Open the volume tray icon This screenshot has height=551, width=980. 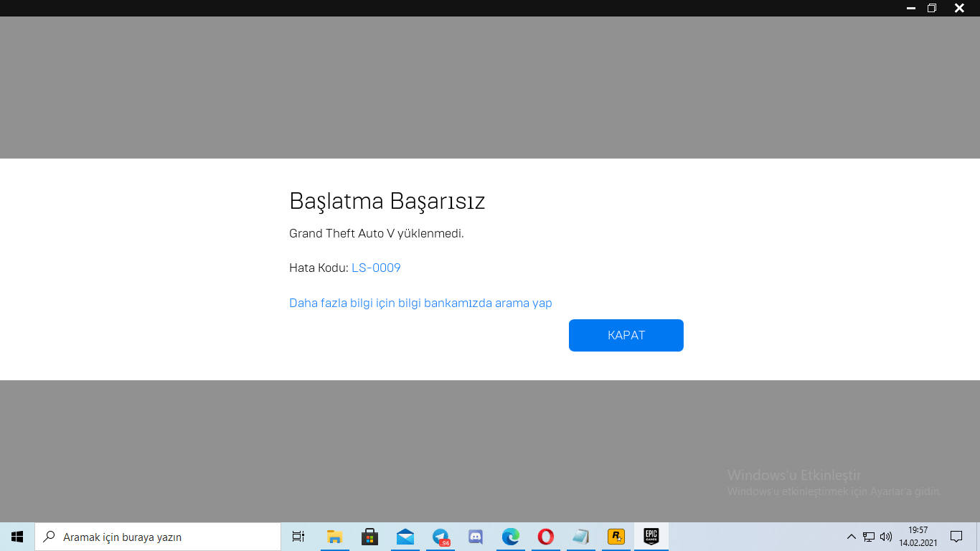886,537
